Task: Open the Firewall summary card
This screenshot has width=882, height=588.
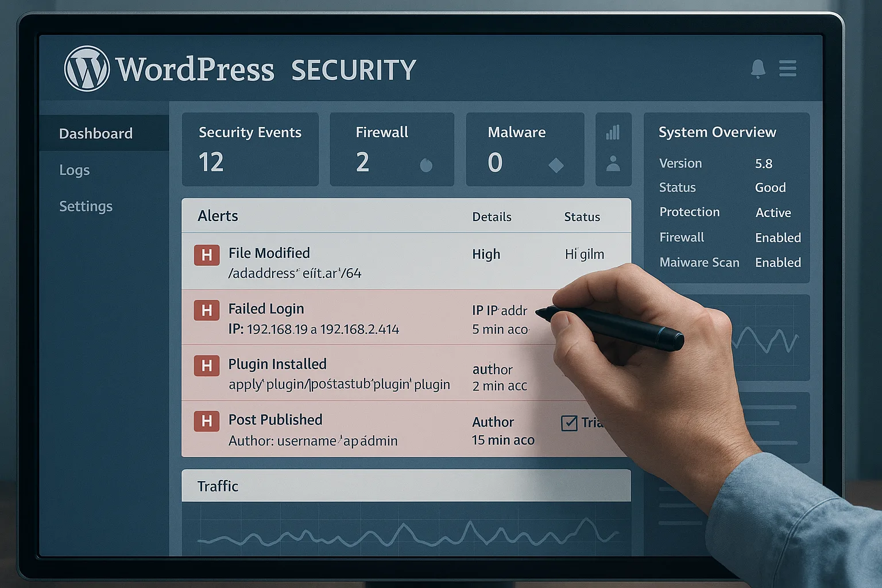Action: 392,149
